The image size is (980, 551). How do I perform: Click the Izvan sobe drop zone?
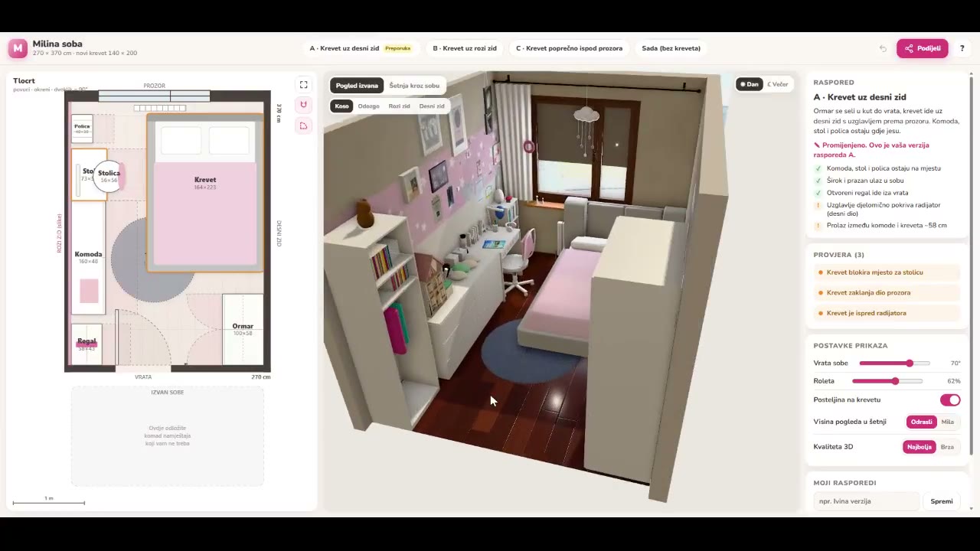pos(168,436)
